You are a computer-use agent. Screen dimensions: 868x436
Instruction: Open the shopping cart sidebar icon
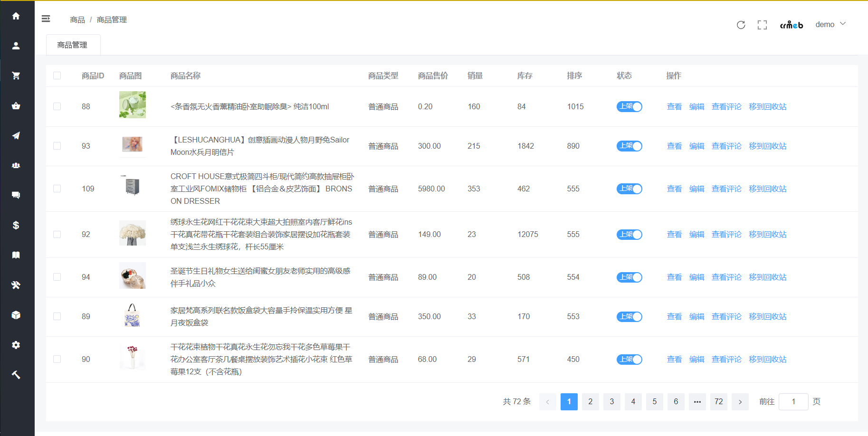pos(16,76)
